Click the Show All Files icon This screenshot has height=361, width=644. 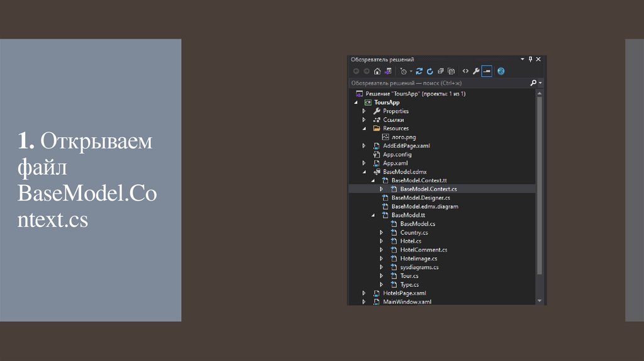(x=451, y=71)
